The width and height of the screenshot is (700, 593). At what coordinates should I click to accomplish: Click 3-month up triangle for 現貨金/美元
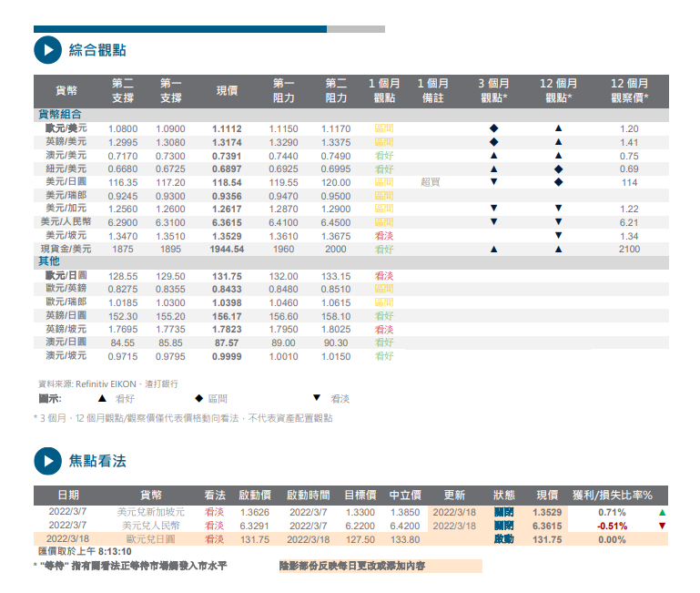[493, 249]
